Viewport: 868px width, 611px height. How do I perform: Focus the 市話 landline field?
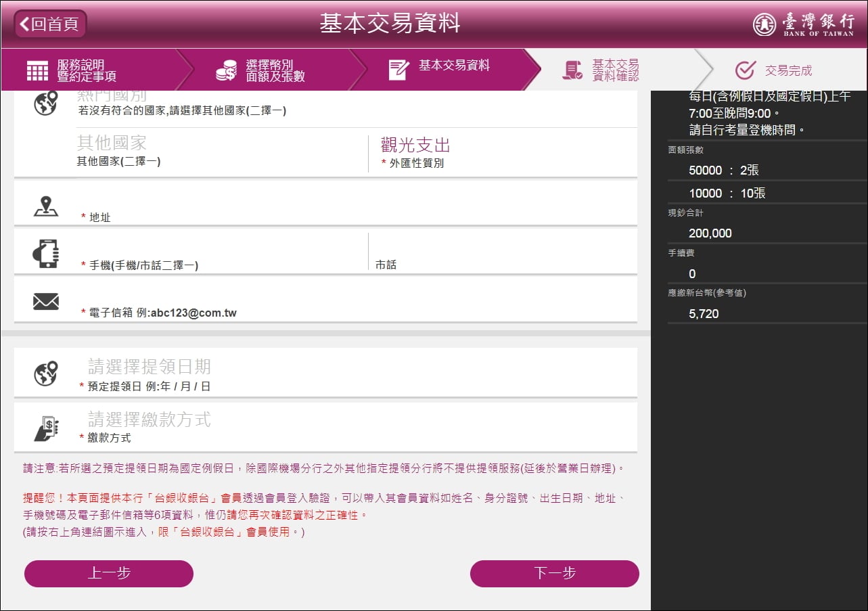point(504,252)
